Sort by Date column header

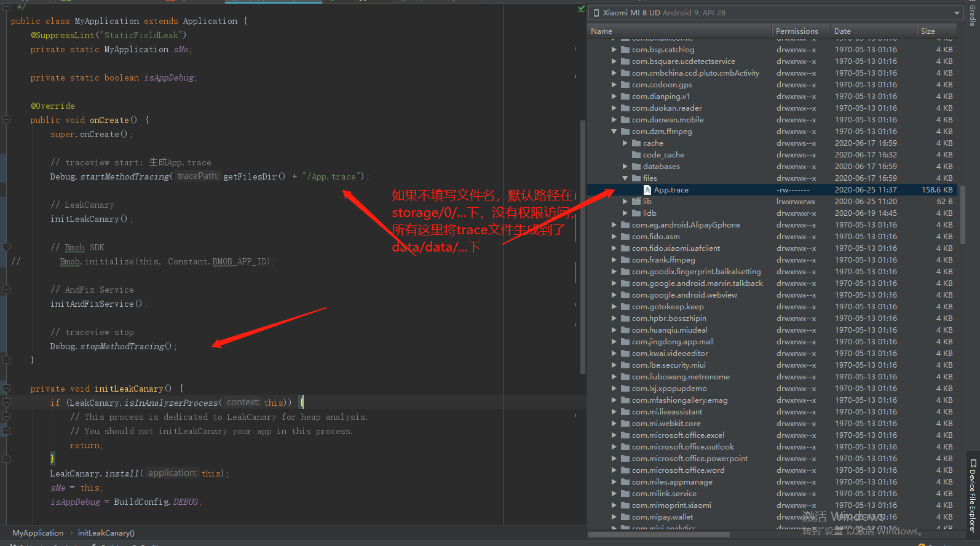(x=872, y=31)
